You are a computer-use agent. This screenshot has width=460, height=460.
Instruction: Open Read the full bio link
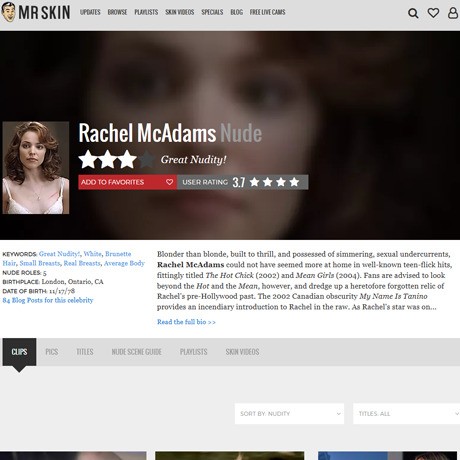pos(186,322)
